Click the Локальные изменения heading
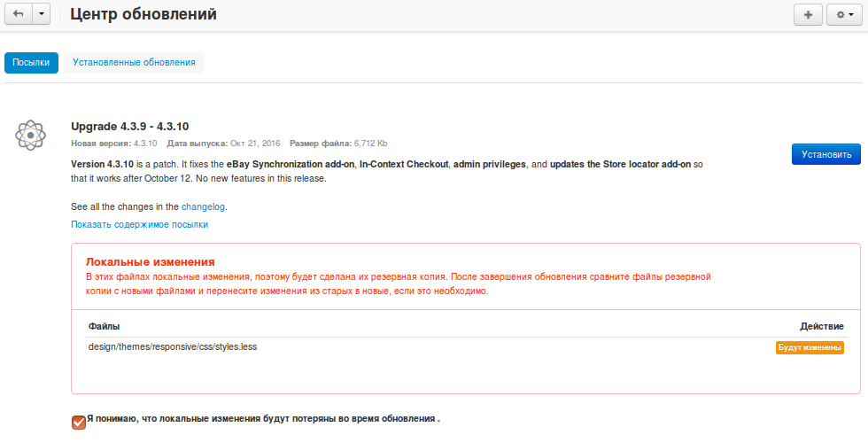The height and width of the screenshot is (443, 868). point(150,262)
